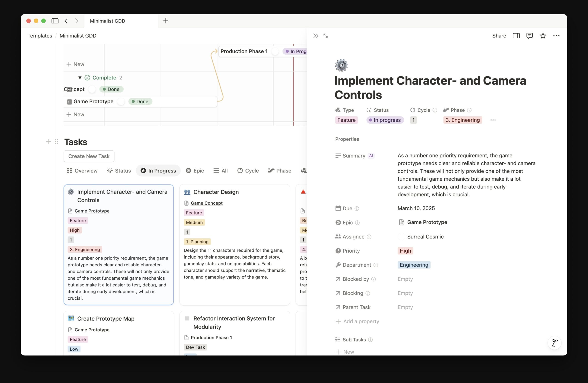Change the High priority value

405,251
